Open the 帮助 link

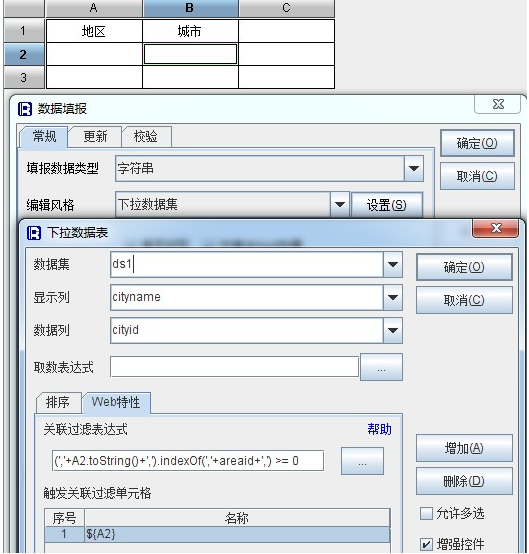tap(379, 429)
